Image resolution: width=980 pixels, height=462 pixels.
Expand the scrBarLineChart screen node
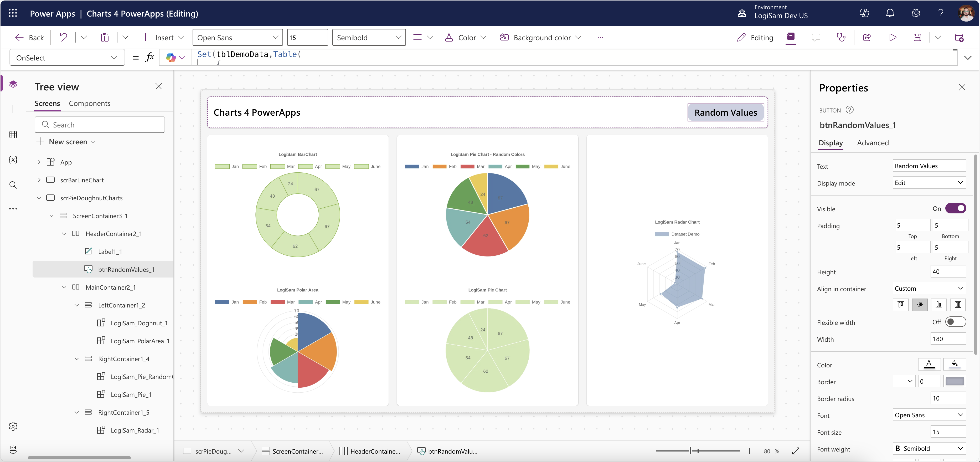(x=39, y=180)
